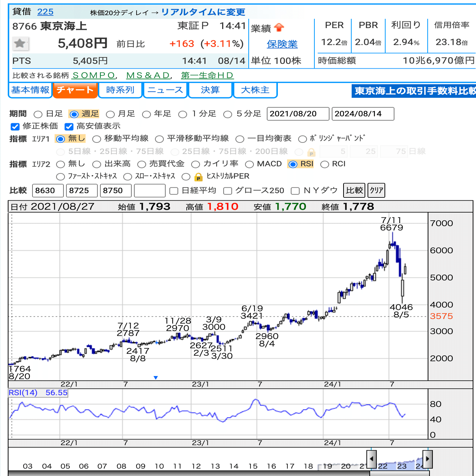Image resolution: width=476 pixels, height=476 pixels.
Task: Select RCI indicator radio
Action: (x=325, y=164)
